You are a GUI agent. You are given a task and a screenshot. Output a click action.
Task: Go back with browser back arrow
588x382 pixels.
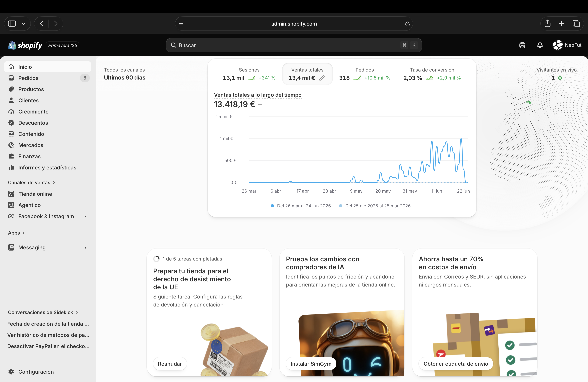[x=42, y=23]
